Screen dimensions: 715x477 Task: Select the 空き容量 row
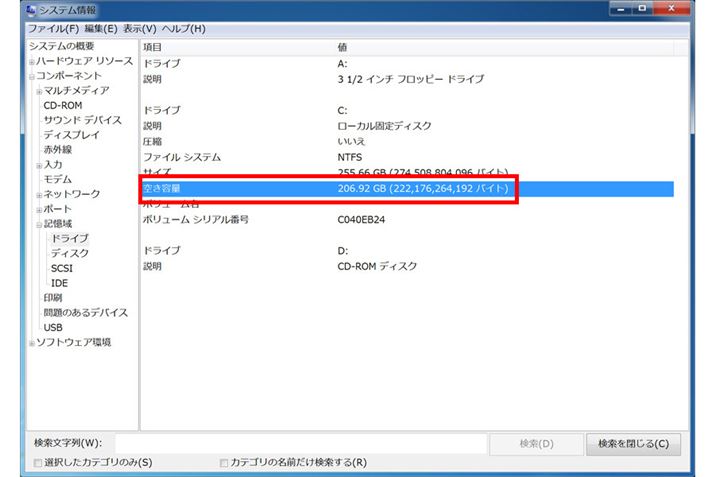pos(407,188)
